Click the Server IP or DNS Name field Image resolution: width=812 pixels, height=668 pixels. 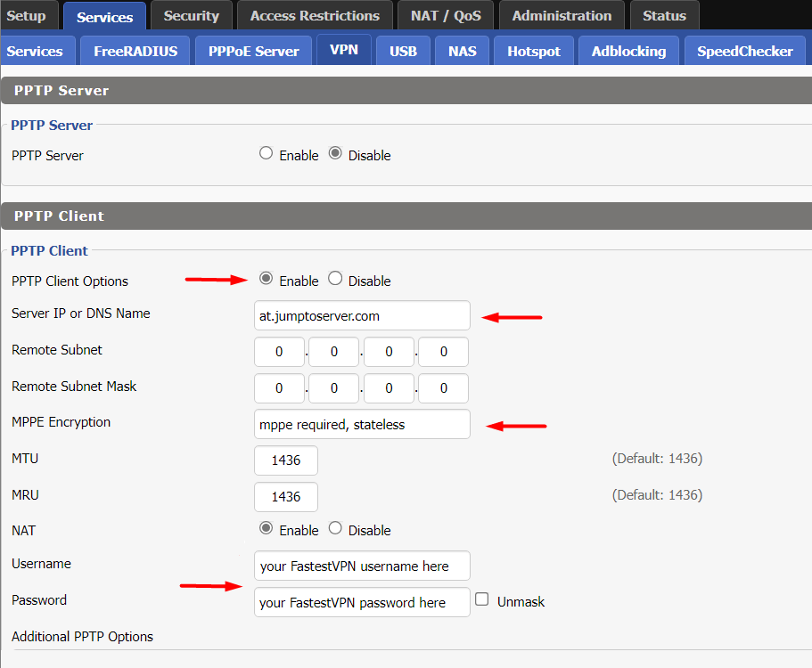[x=362, y=315]
